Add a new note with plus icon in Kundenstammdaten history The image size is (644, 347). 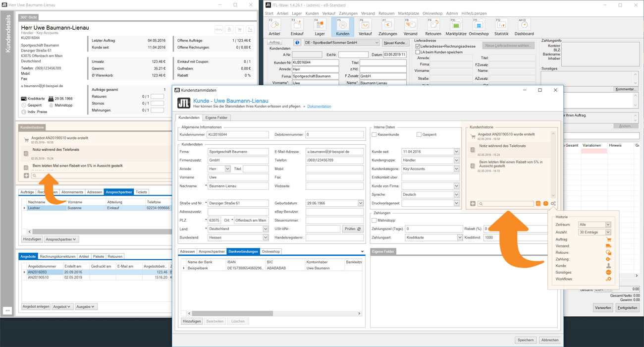pos(473,204)
